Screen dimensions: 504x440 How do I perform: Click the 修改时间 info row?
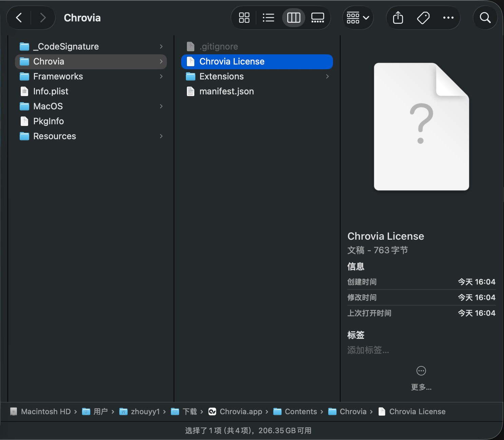point(421,297)
